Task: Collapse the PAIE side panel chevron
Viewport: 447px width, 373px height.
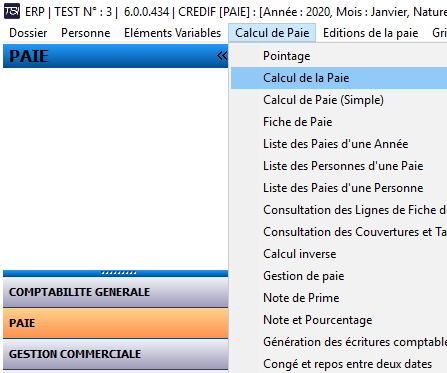Action: (222, 56)
